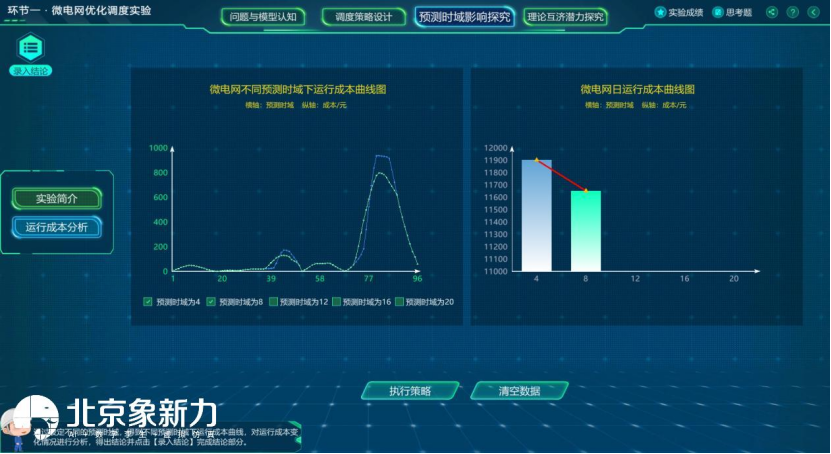
Task: Enable 预测时域为12 checkbox
Action: [x=273, y=301]
